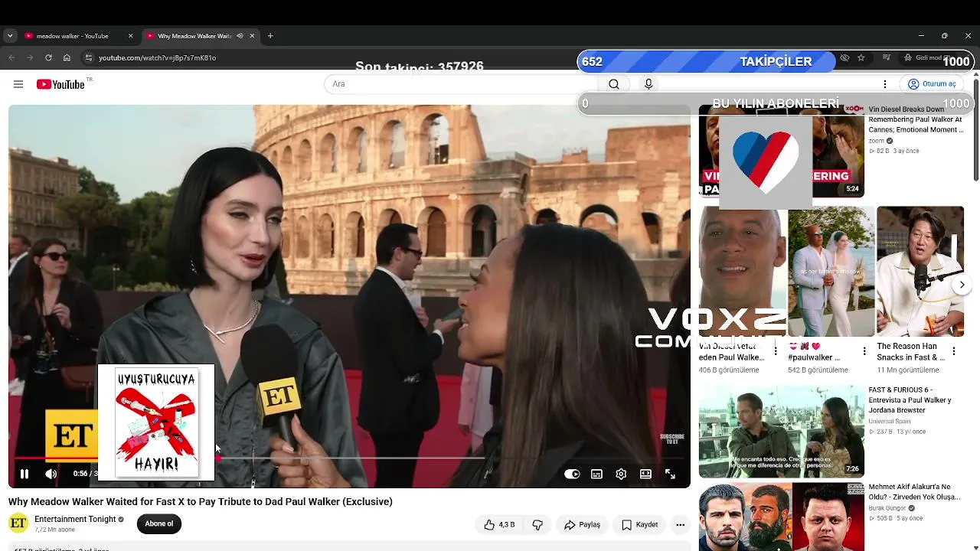Open the Mehmet Akif Alakurt video thumbnail
The image size is (980, 551).
pyautogui.click(x=782, y=517)
